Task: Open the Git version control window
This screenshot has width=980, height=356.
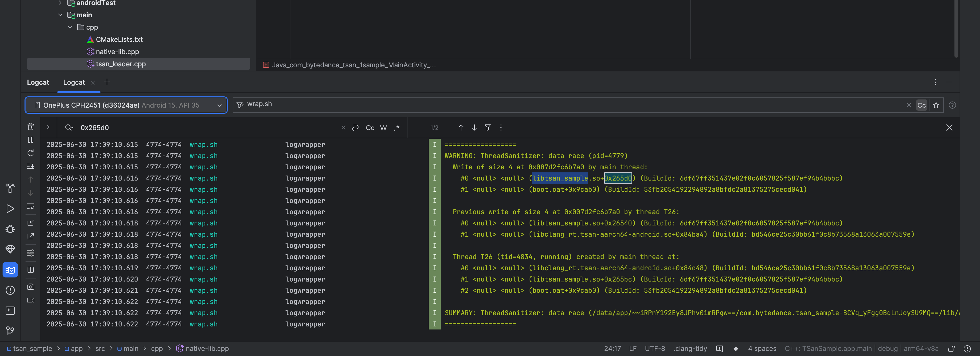Action: [10, 331]
